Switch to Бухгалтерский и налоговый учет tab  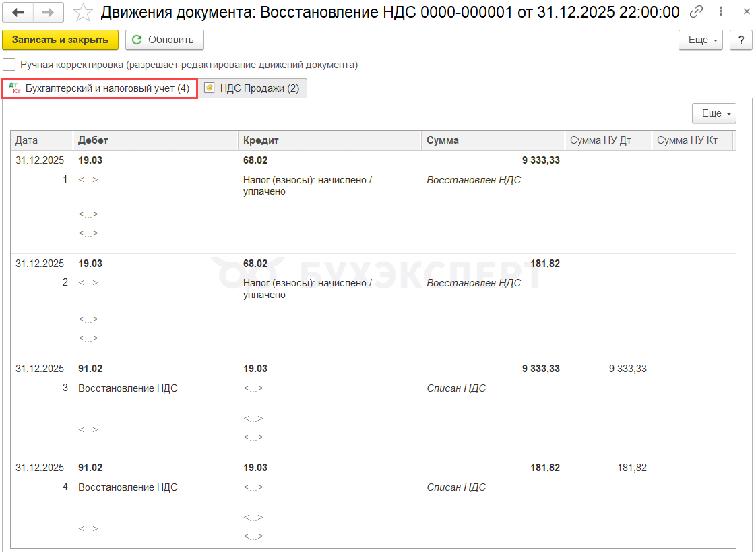tap(100, 89)
